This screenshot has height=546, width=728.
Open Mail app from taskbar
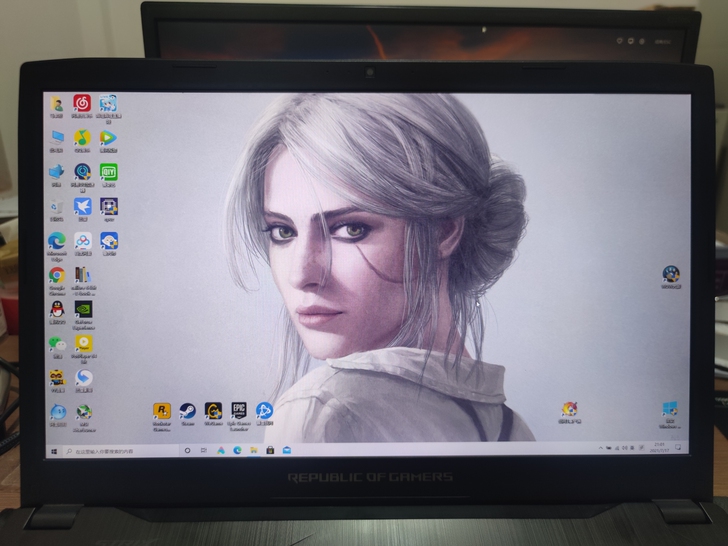tap(287, 450)
